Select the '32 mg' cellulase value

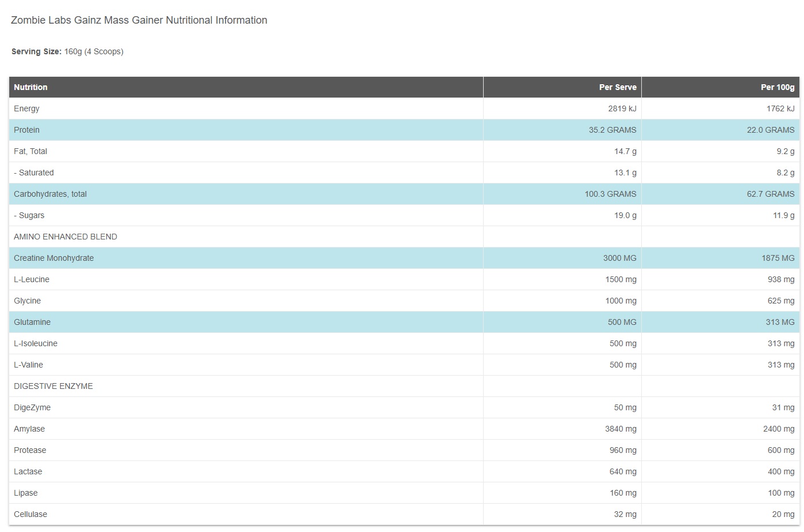click(x=625, y=514)
